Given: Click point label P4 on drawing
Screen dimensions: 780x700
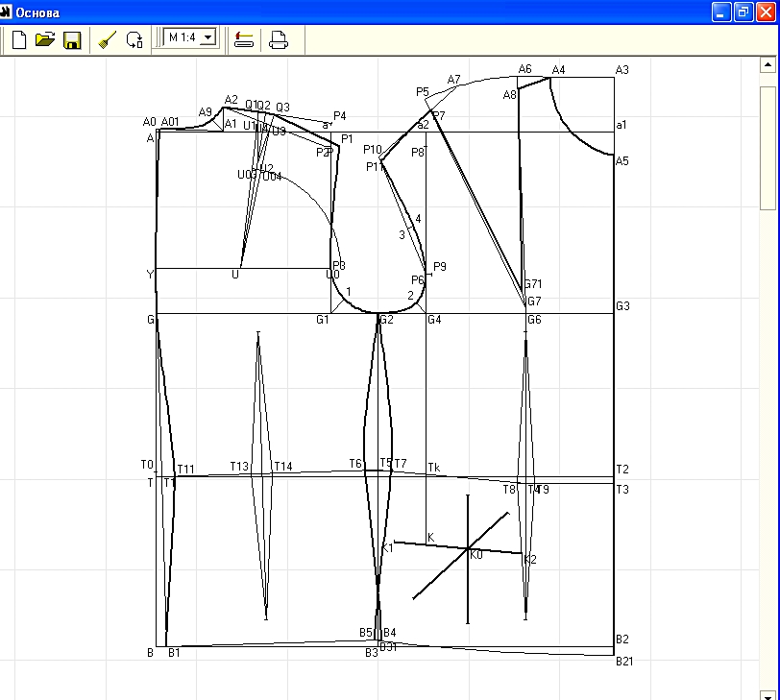Looking at the screenshot, I should (x=340, y=116).
